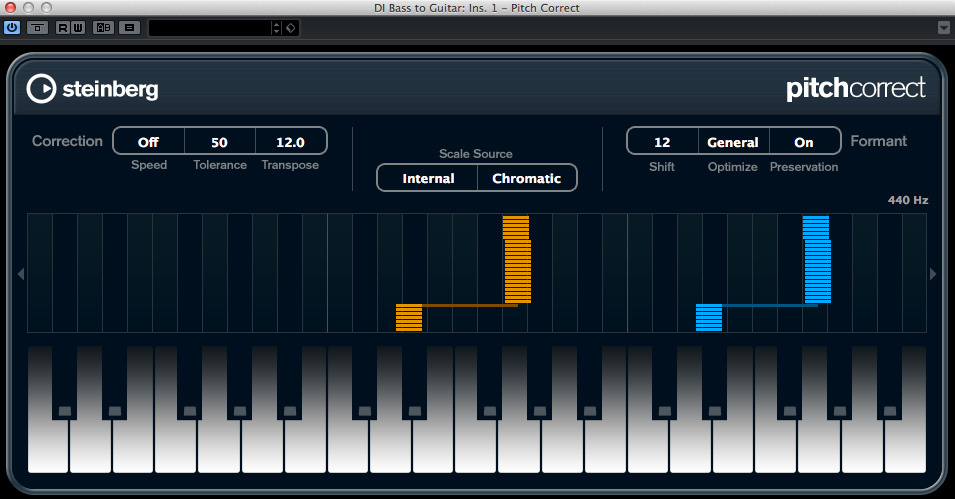Screen dimensions: 955x499
Task: Click the 440 Hz master tuning value
Action: (x=907, y=200)
